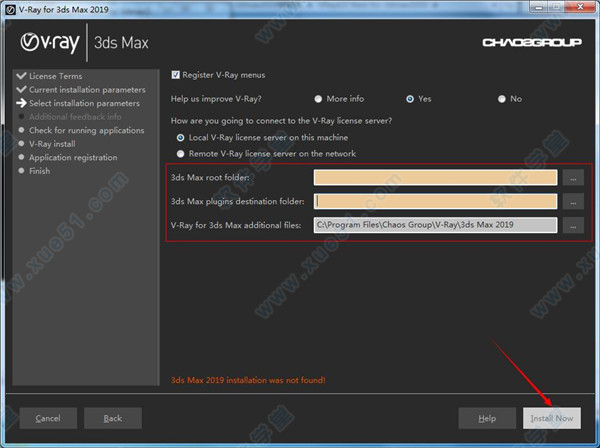Toggle the Register V-Ray menus checkbox
This screenshot has height=448, width=600.
[176, 75]
